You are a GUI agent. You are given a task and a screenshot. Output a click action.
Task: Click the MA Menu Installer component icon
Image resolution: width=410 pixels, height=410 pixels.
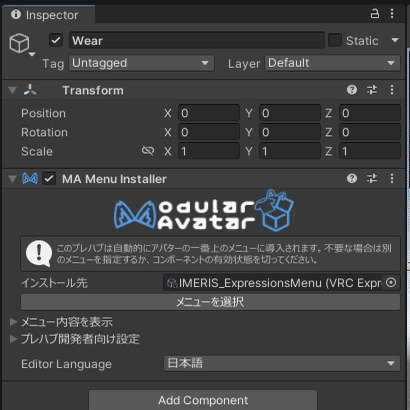[30, 179]
